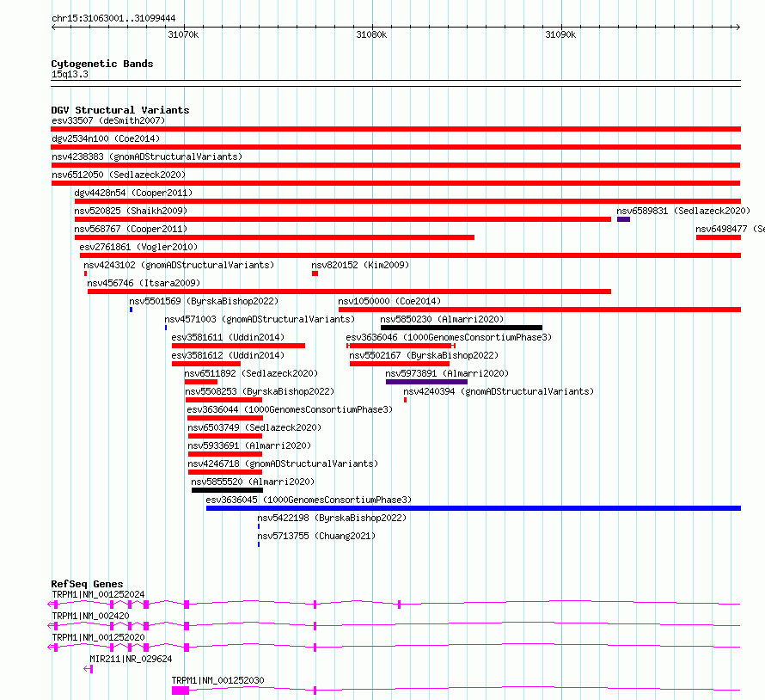Click the purple nsv6589831 variant bar
The height and width of the screenshot is (700, 765).
pos(623,219)
